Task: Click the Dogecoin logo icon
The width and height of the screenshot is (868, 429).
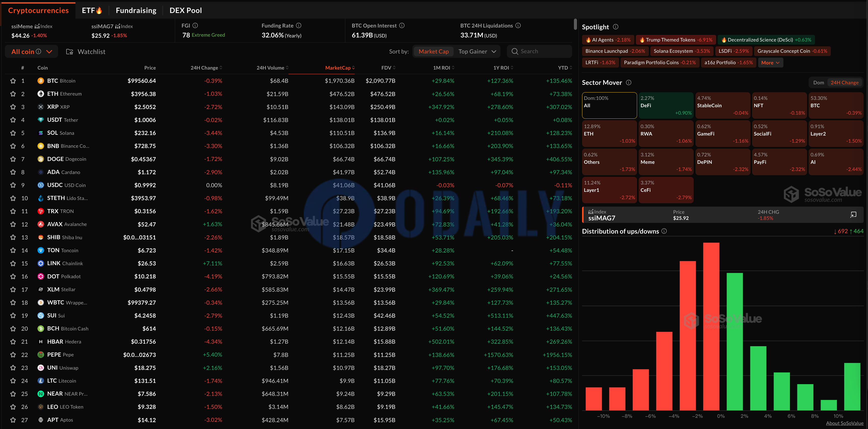Action: tap(41, 159)
